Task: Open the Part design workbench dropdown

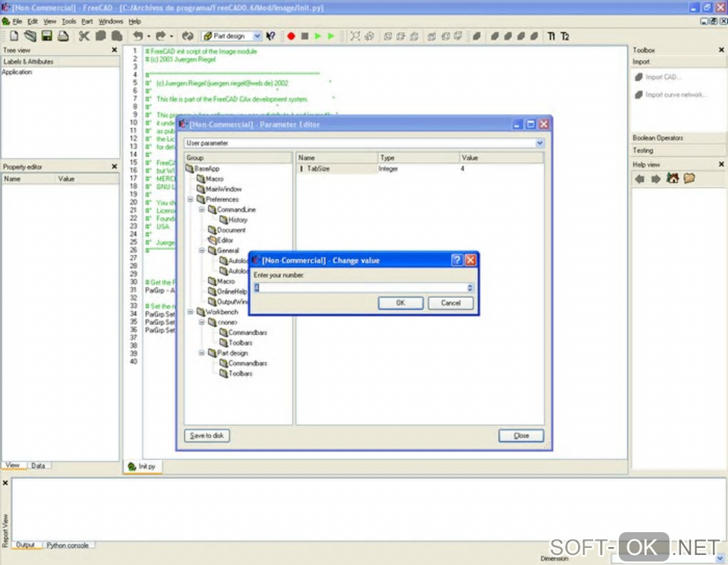Action: coord(257,36)
